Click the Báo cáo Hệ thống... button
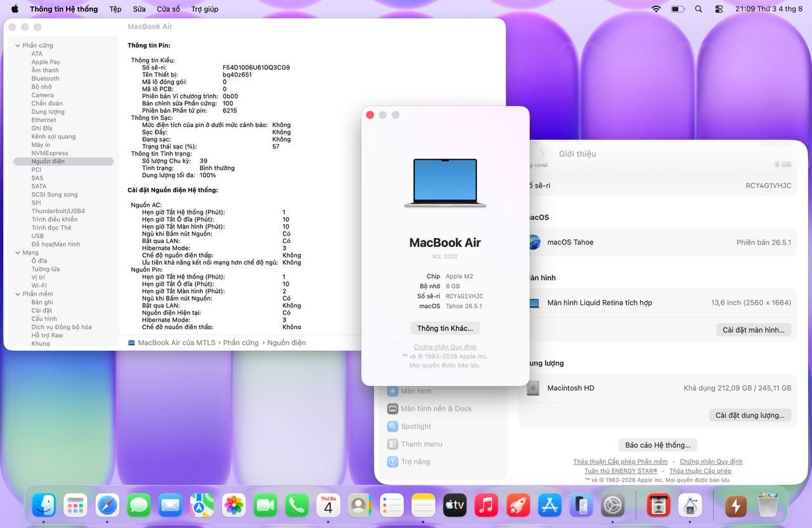This screenshot has height=528, width=812. 658,445
